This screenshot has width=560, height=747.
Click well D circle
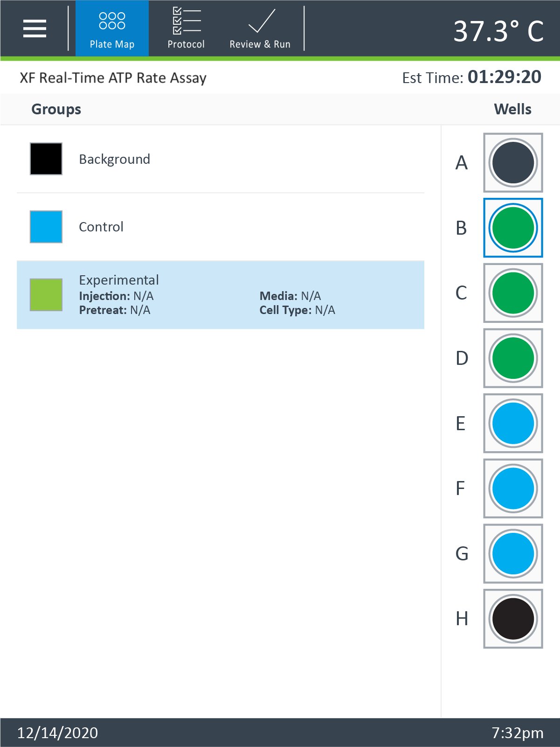tap(513, 358)
